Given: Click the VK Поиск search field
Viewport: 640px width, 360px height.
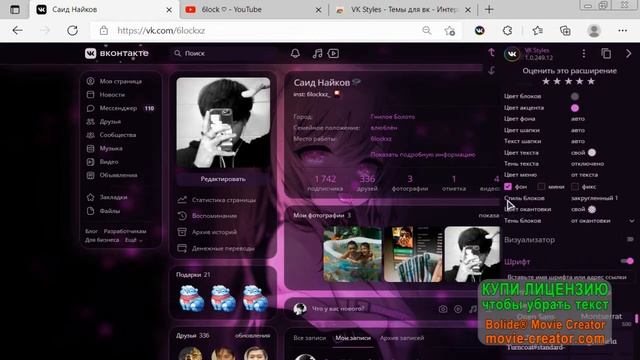Looking at the screenshot, I should coord(224,53).
